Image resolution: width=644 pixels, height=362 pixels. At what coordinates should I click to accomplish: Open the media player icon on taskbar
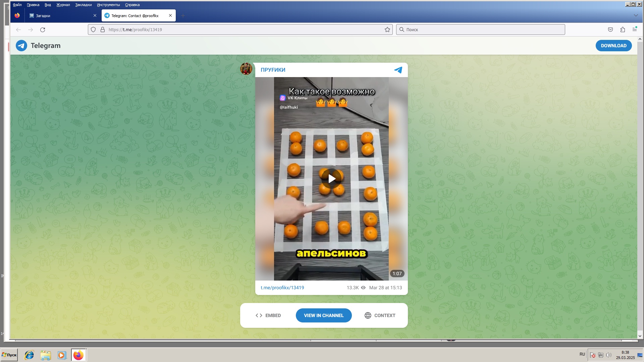62,355
